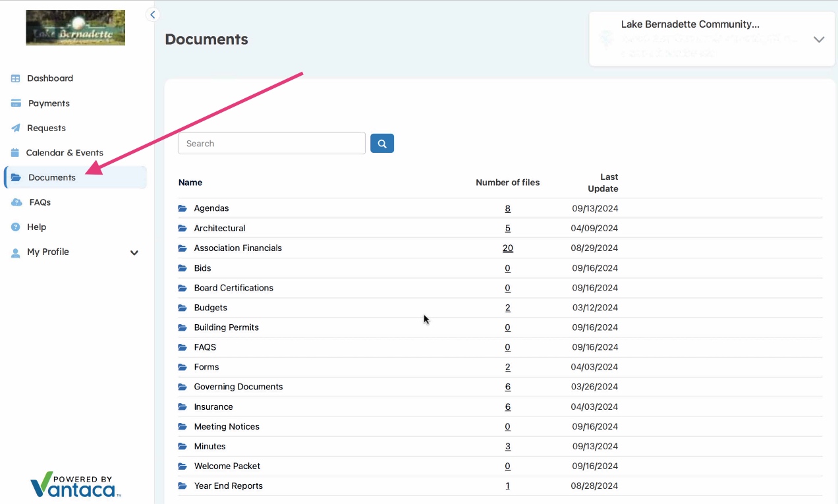Focus the documents Search input field
838x504 pixels.
point(271,143)
